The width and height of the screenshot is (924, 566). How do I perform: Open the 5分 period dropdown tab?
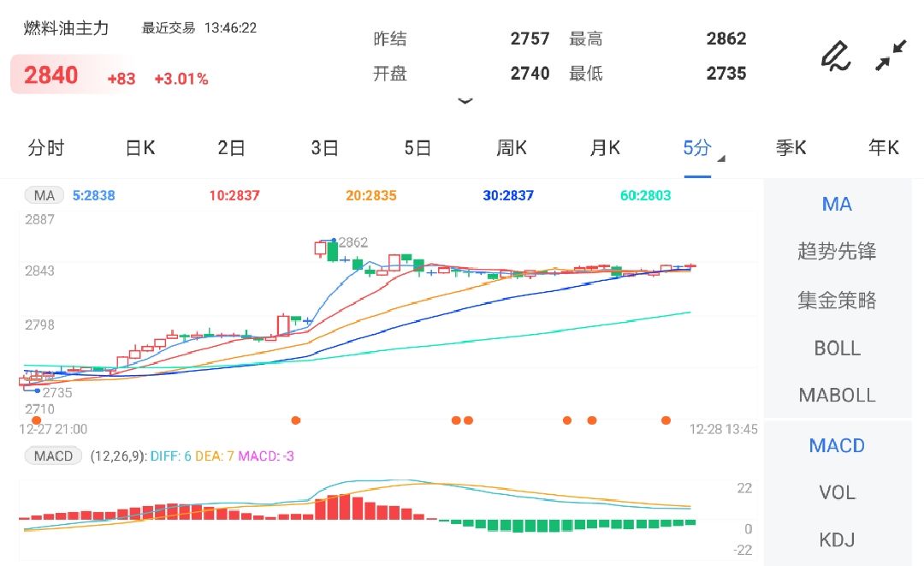[x=698, y=147]
